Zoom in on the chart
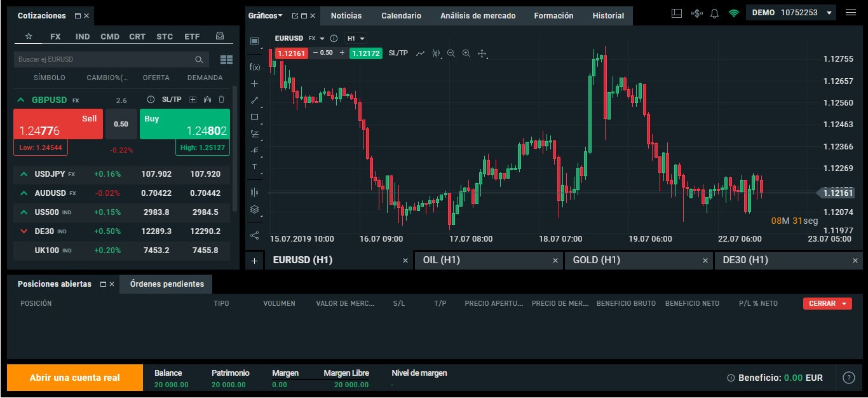Viewport: 868px width, 398px height. click(467, 54)
